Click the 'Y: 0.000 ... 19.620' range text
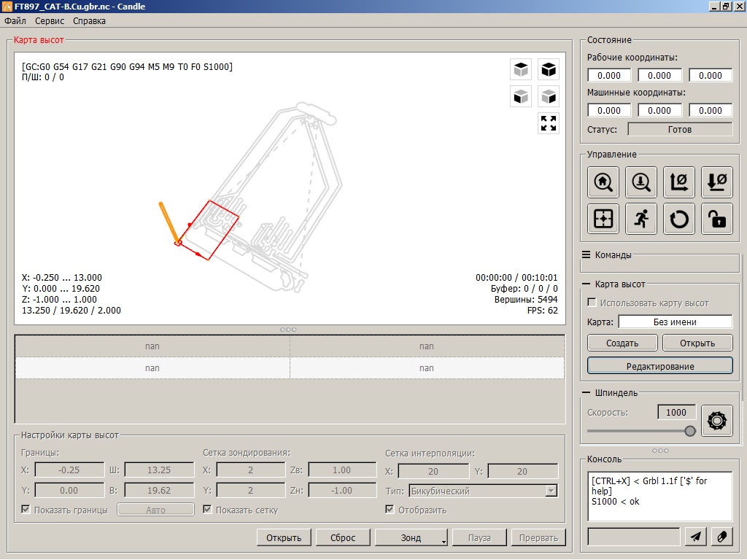 [61, 289]
